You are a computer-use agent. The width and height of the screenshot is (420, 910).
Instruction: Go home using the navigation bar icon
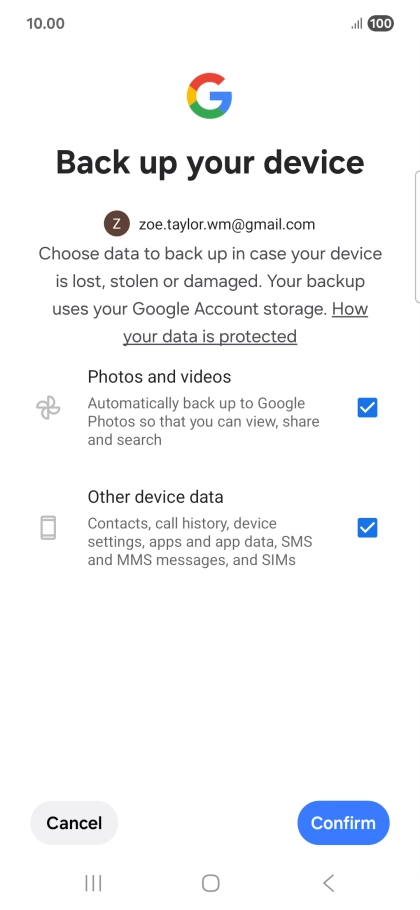coord(210,883)
